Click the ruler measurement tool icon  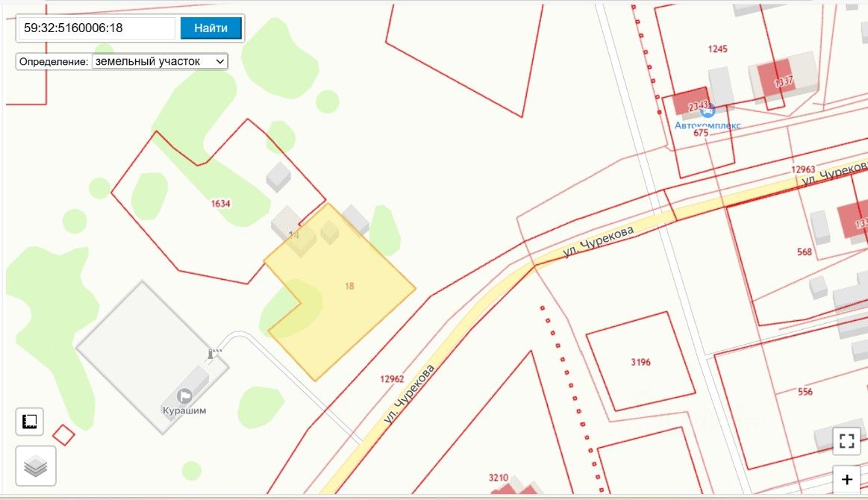click(x=29, y=422)
